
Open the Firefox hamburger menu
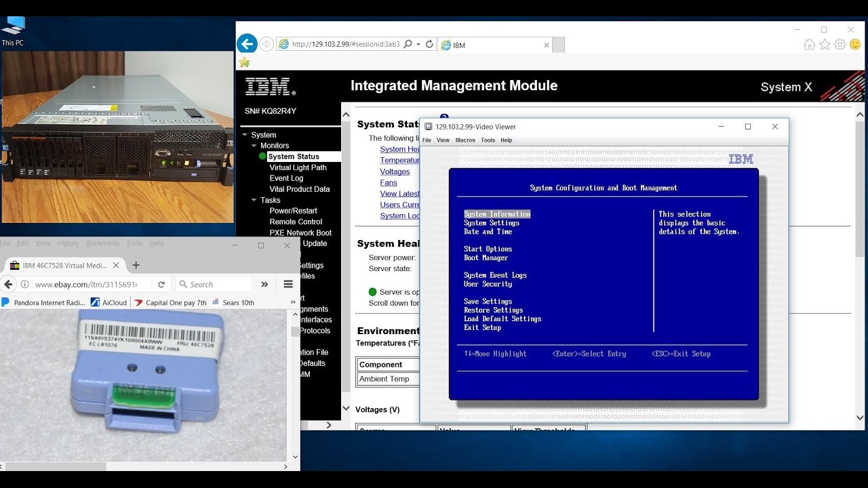(x=288, y=285)
